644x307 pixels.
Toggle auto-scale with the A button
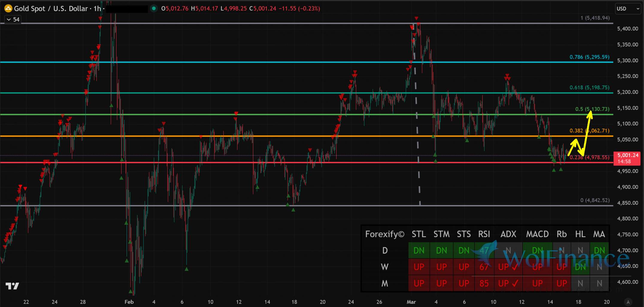click(628, 302)
